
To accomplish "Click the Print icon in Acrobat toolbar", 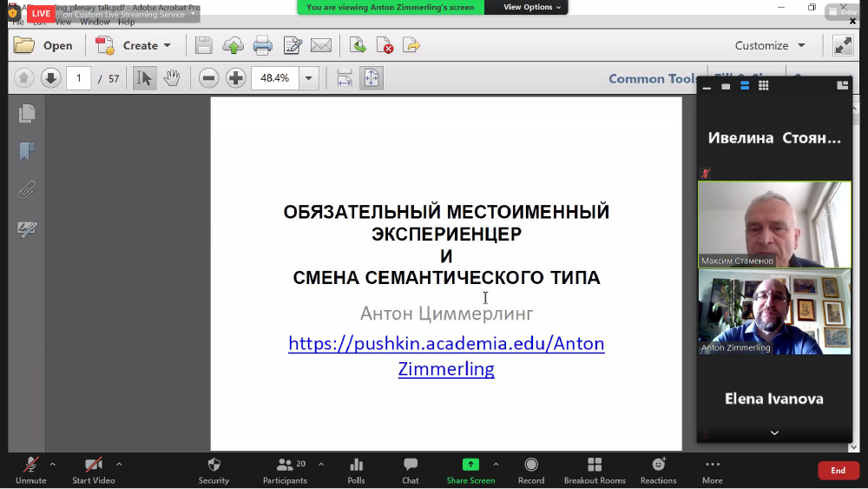I will (262, 46).
